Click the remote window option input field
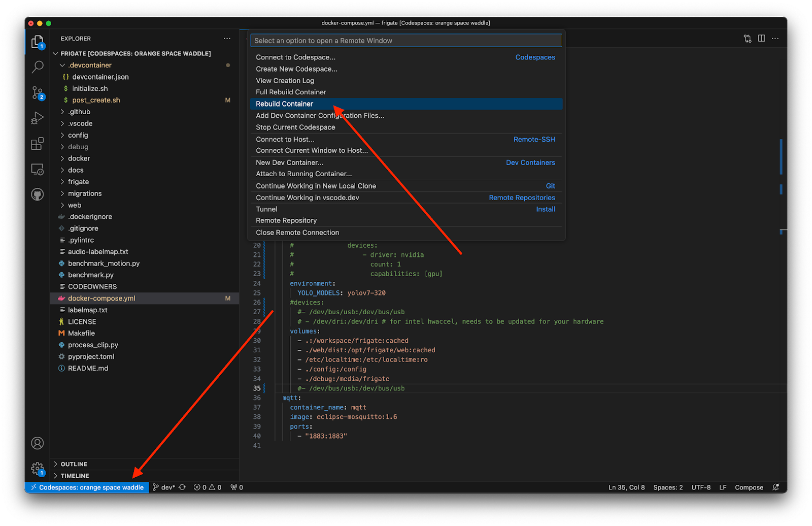This screenshot has width=812, height=526. [406, 41]
